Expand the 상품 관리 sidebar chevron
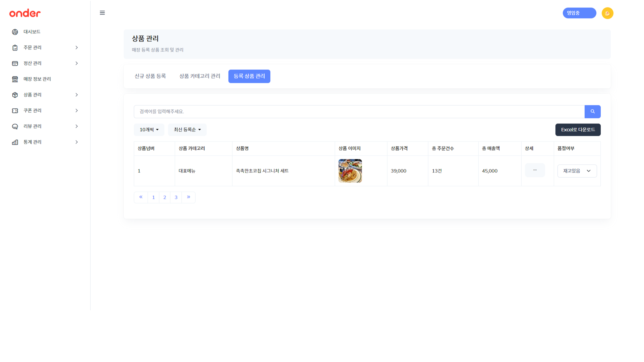Viewport: 644px width, 362px height. coord(77,95)
